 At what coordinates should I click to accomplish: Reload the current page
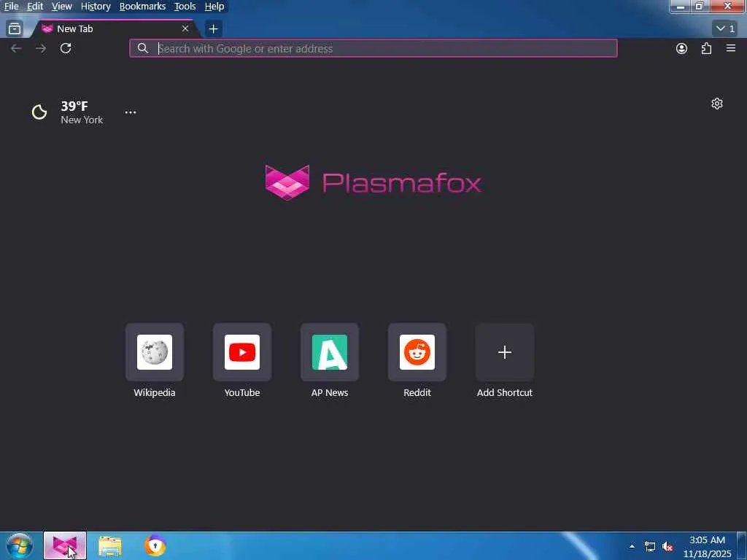point(66,48)
